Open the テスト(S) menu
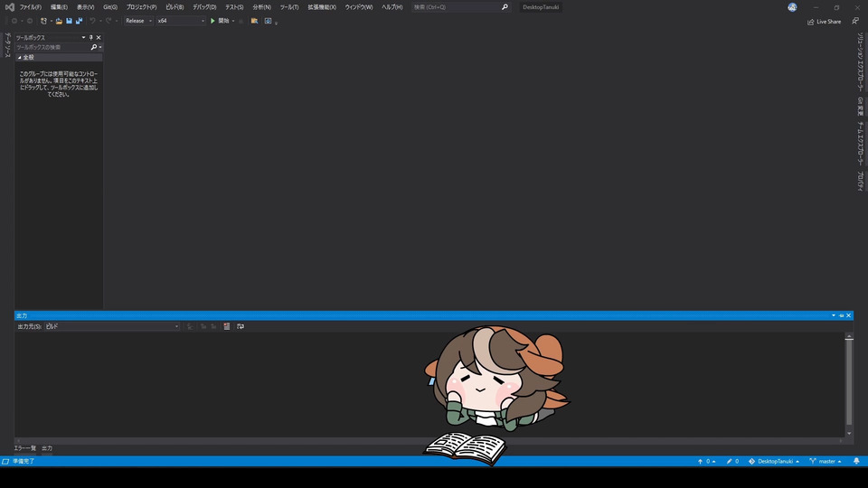The height and width of the screenshot is (488, 868). pyautogui.click(x=234, y=7)
